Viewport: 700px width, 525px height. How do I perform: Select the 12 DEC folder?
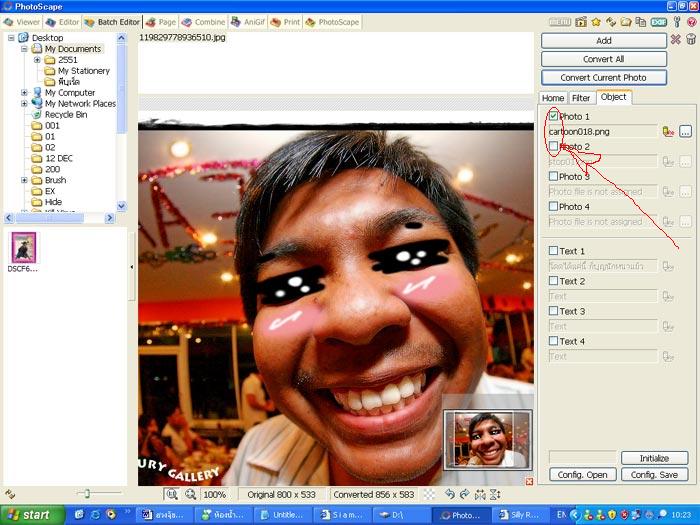tap(58, 158)
